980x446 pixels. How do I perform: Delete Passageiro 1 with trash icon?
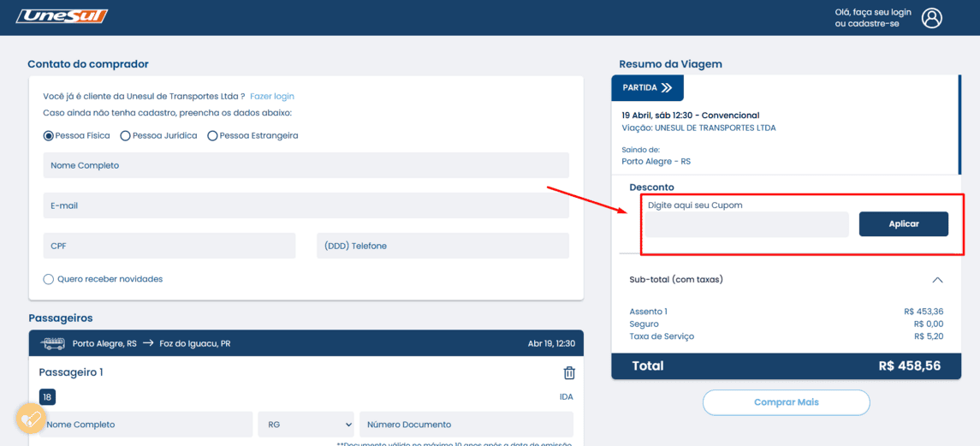tap(569, 373)
